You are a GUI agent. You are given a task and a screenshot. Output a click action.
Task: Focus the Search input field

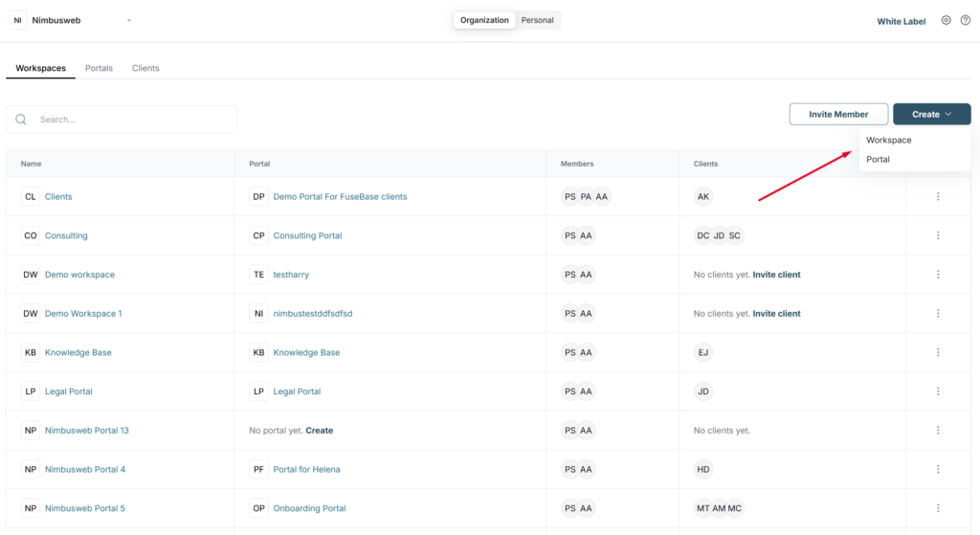pos(122,120)
